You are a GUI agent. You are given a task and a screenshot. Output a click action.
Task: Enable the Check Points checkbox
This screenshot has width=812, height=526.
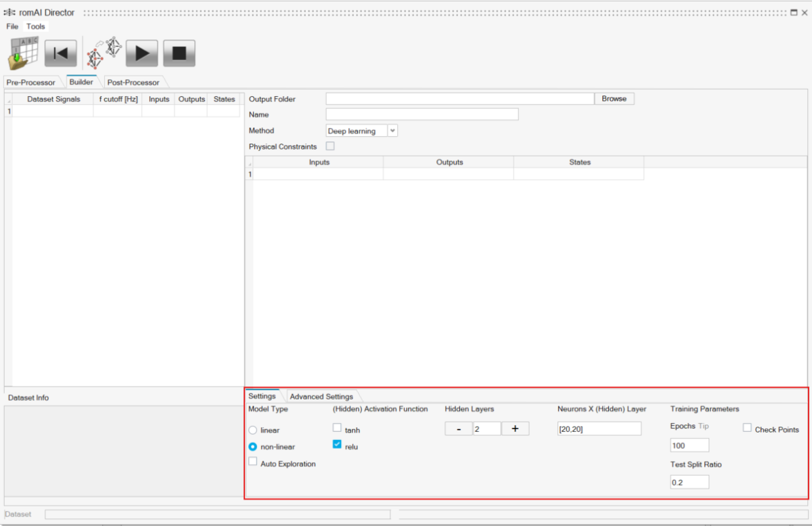tap(747, 428)
